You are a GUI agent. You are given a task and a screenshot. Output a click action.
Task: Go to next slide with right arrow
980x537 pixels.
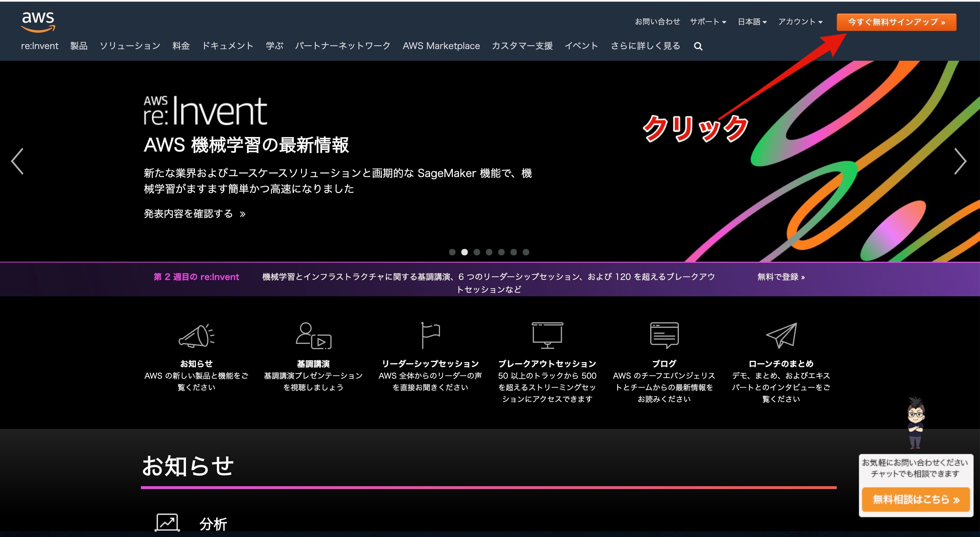pyautogui.click(x=960, y=161)
